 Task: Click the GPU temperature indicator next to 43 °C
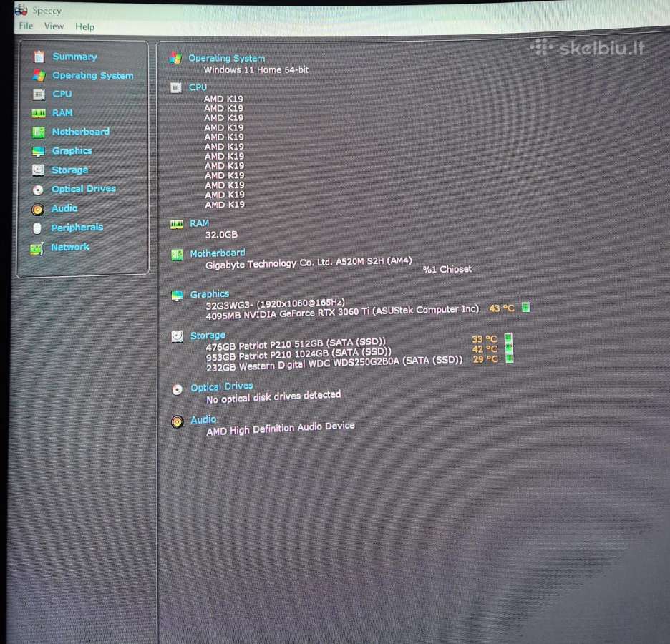point(525,307)
